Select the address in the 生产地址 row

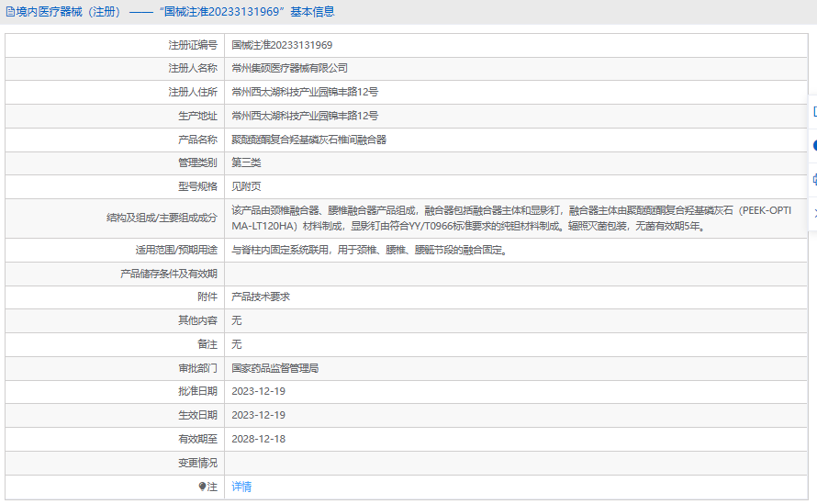[x=305, y=116]
